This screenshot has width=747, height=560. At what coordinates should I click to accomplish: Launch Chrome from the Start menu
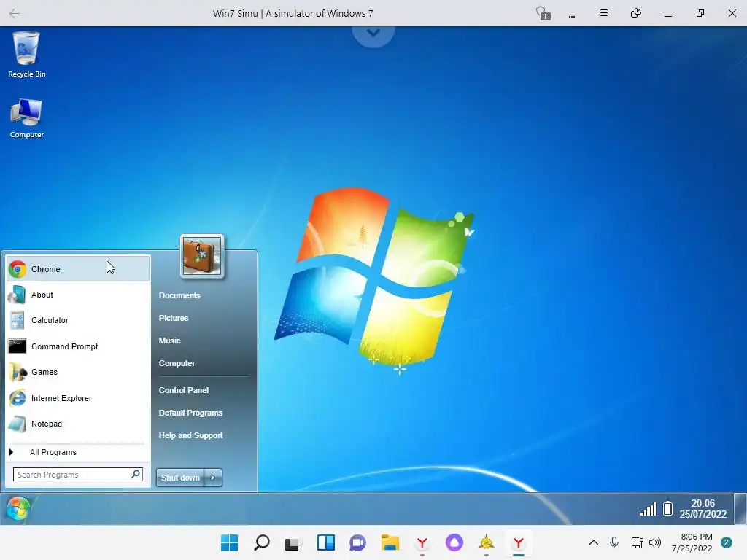pyautogui.click(x=78, y=268)
